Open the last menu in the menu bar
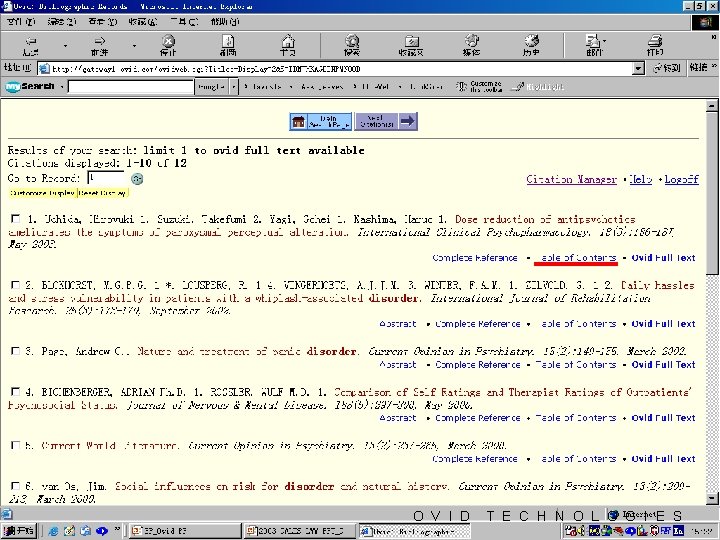The height and width of the screenshot is (540, 720). pyautogui.click(x=225, y=22)
